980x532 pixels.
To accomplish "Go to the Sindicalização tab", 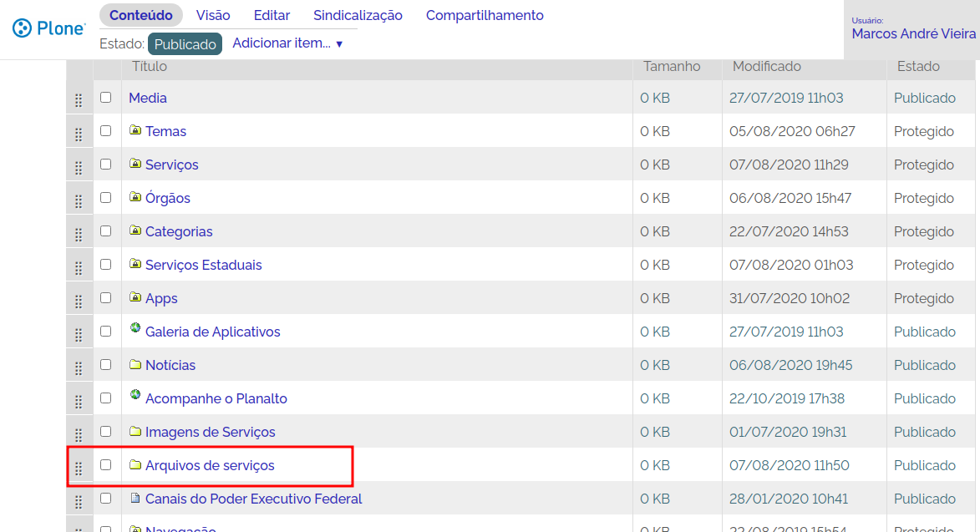I will pyautogui.click(x=358, y=16).
